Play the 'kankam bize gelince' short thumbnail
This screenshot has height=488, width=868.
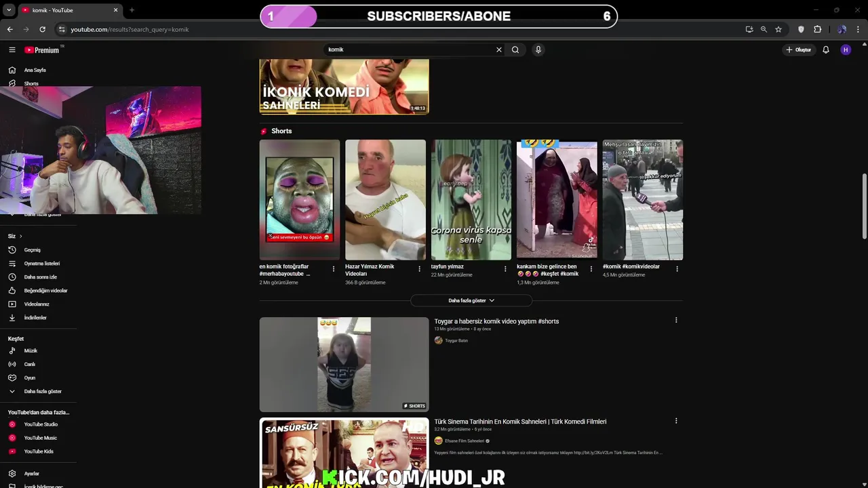[x=557, y=200]
